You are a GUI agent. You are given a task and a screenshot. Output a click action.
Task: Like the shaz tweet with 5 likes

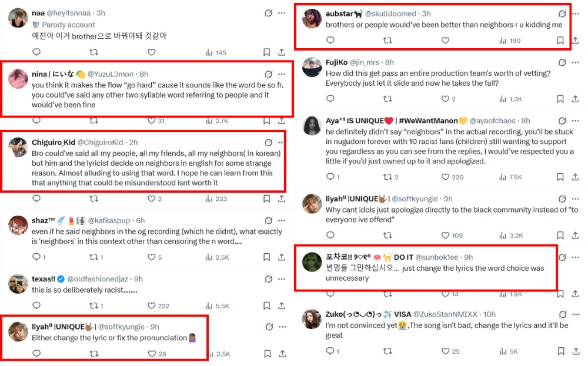click(151, 257)
